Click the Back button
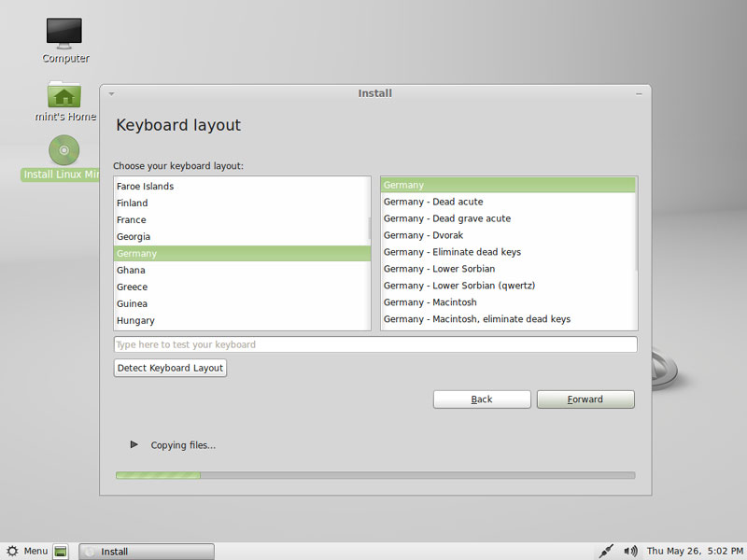This screenshot has width=747, height=560. tap(482, 399)
